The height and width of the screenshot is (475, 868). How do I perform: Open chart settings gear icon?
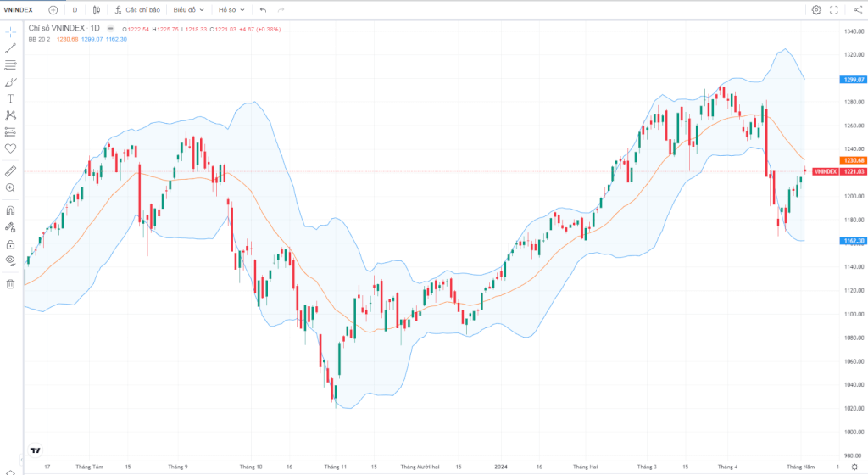(x=816, y=10)
